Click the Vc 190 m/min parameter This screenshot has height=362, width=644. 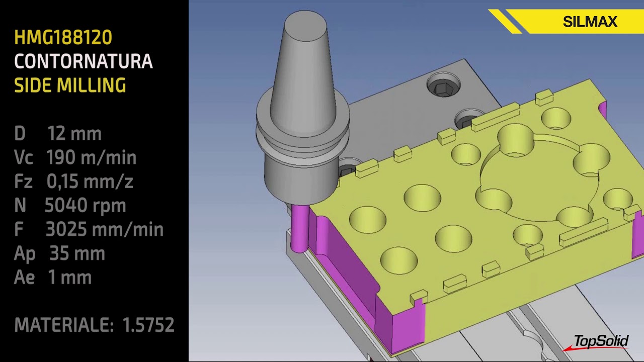pos(75,157)
